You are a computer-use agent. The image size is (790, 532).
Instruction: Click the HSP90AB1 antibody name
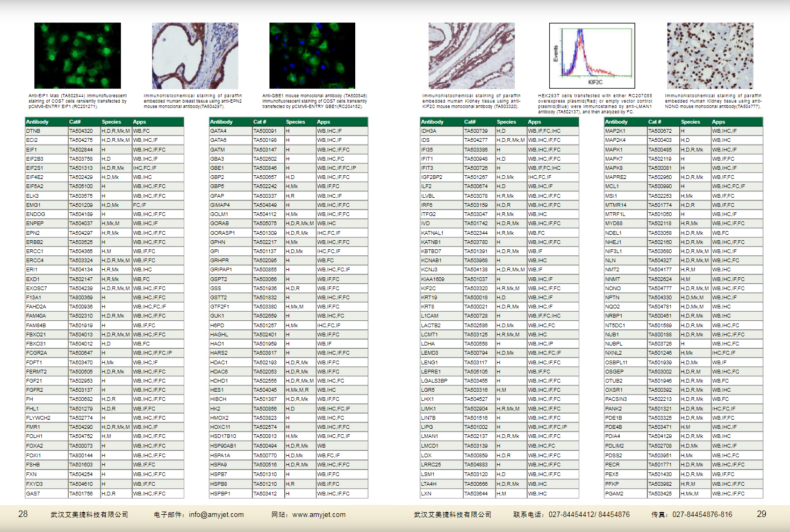pos(224,446)
